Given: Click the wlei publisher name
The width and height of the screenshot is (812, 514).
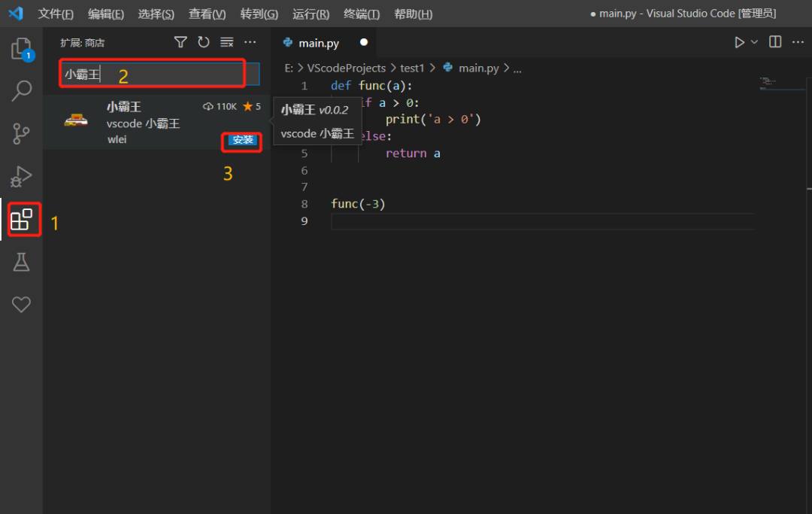Looking at the screenshot, I should pos(117,139).
